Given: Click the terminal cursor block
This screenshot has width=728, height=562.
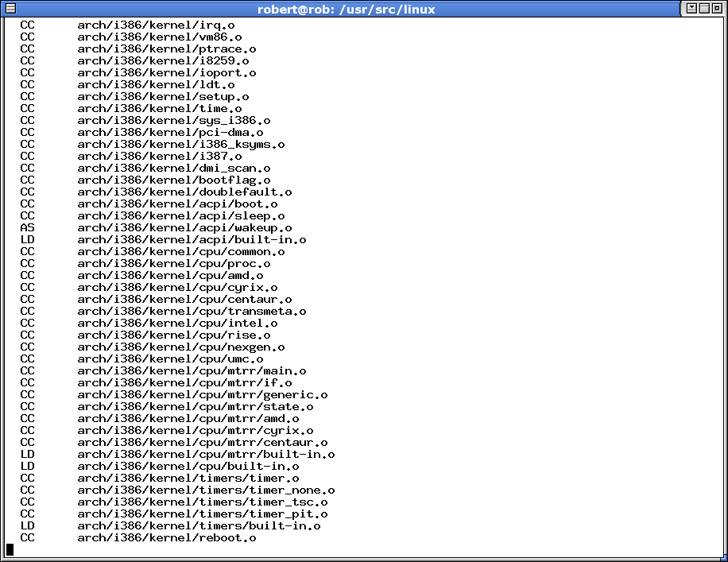Looking at the screenshot, I should click(x=10, y=550).
